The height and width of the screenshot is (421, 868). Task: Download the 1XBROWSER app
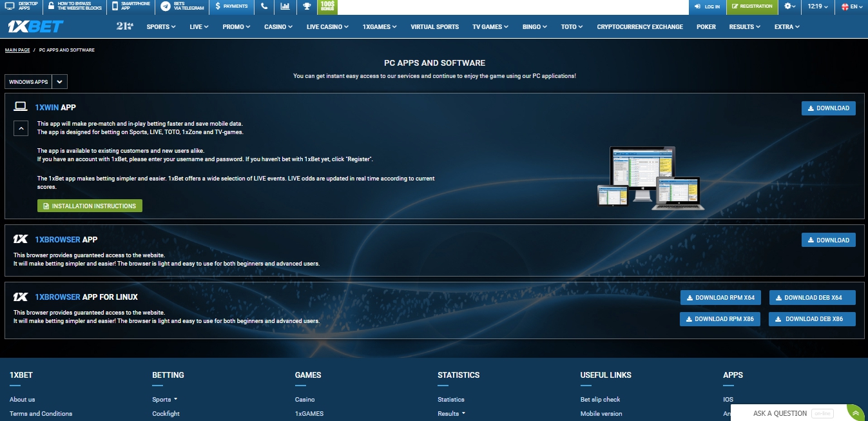coord(828,240)
